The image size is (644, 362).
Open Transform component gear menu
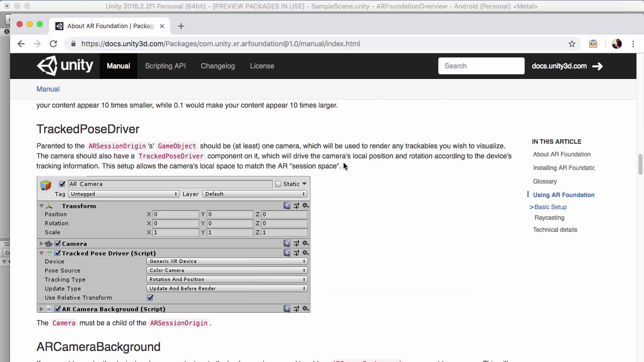pyautogui.click(x=305, y=206)
